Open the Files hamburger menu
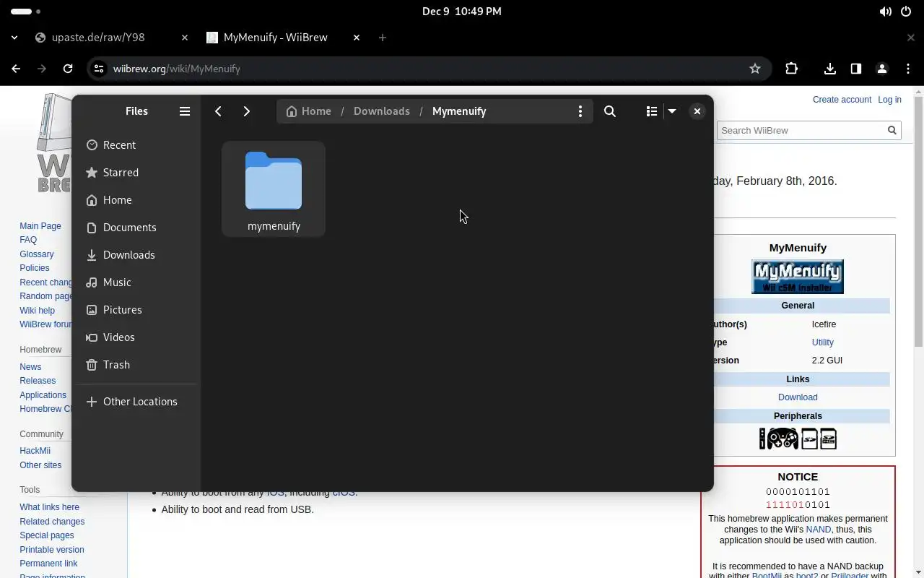This screenshot has width=924, height=578. pyautogui.click(x=185, y=111)
